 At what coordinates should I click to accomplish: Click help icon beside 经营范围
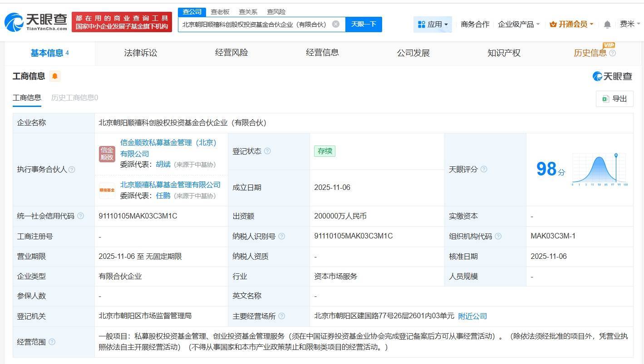click(x=52, y=342)
